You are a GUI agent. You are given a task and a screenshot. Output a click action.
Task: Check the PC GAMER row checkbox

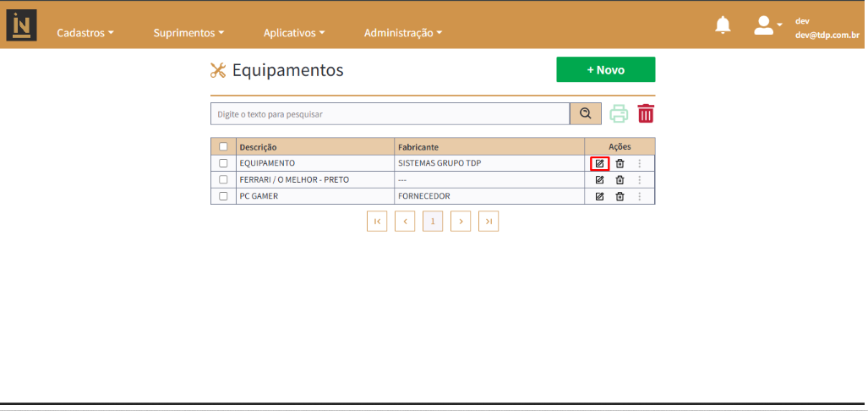[x=223, y=196]
